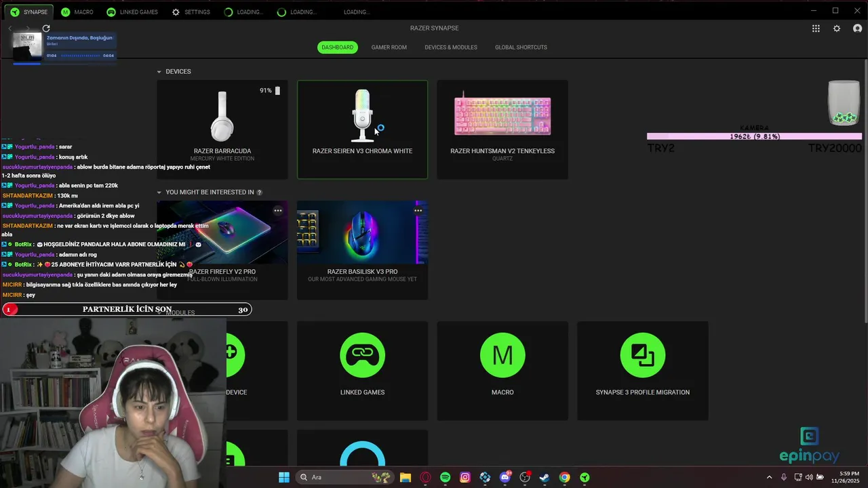Viewport: 868px width, 488px height.
Task: Go forward with the right arrow
Action: click(27, 28)
